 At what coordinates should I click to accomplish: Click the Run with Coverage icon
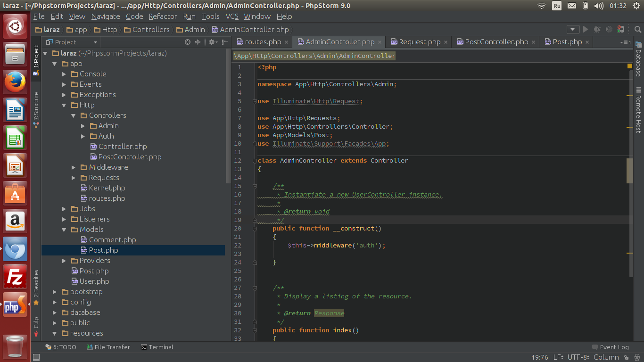click(609, 29)
